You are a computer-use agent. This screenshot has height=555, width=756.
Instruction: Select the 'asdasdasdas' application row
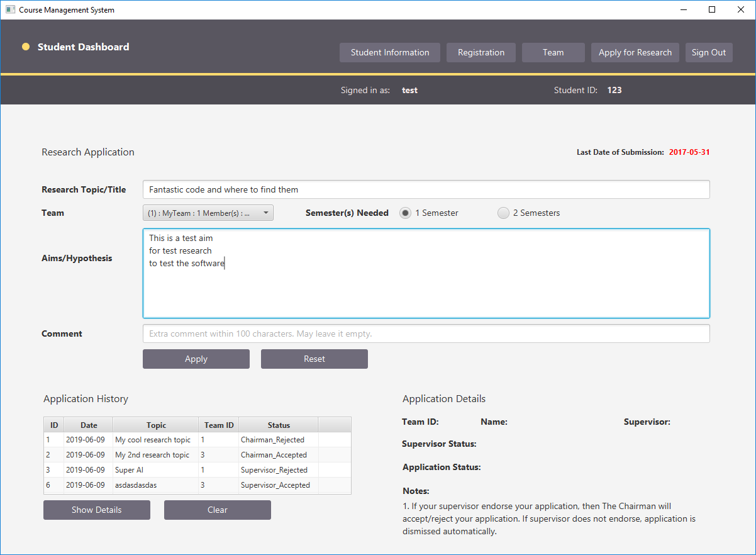197,485
